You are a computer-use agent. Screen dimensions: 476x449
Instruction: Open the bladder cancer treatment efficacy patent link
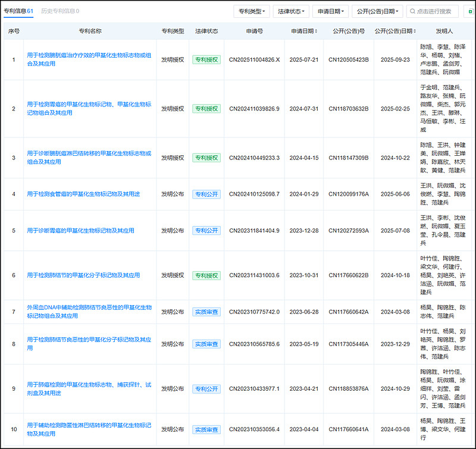pos(89,59)
